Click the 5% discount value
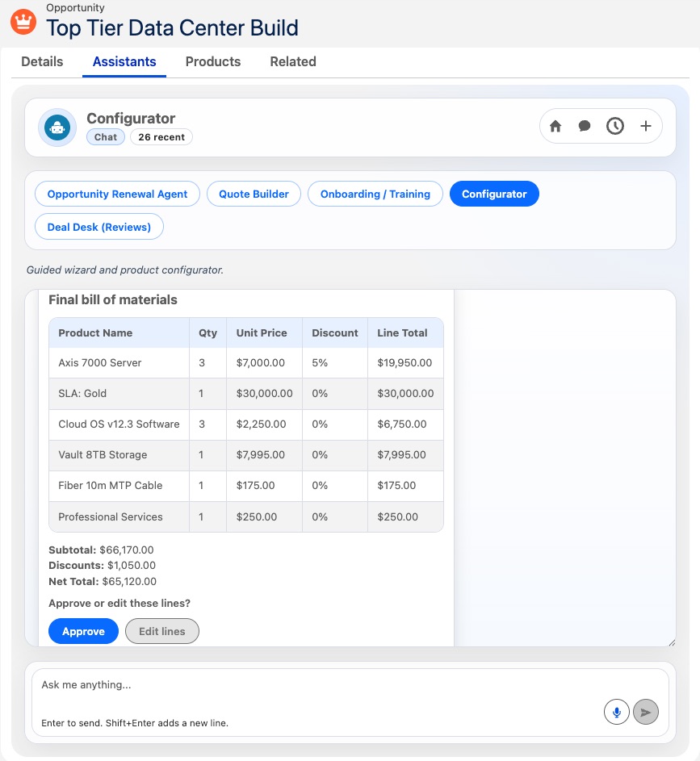The image size is (700, 761). tap(335, 363)
